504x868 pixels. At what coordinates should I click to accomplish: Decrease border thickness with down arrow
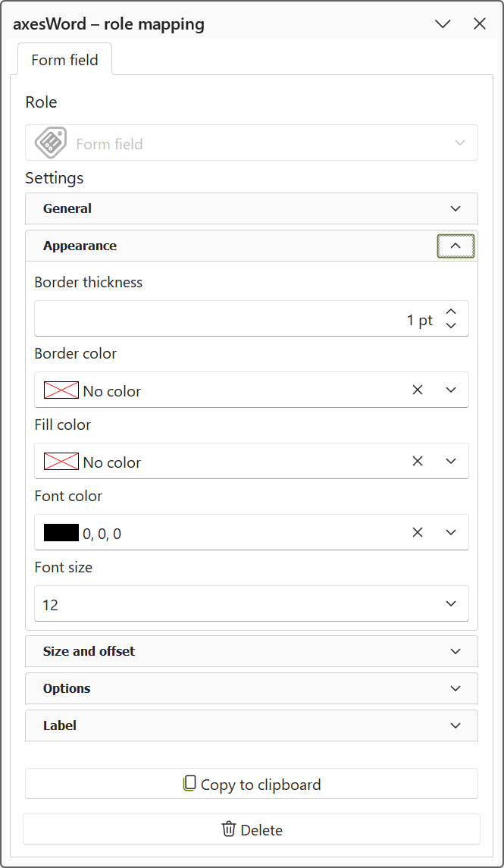point(451,325)
